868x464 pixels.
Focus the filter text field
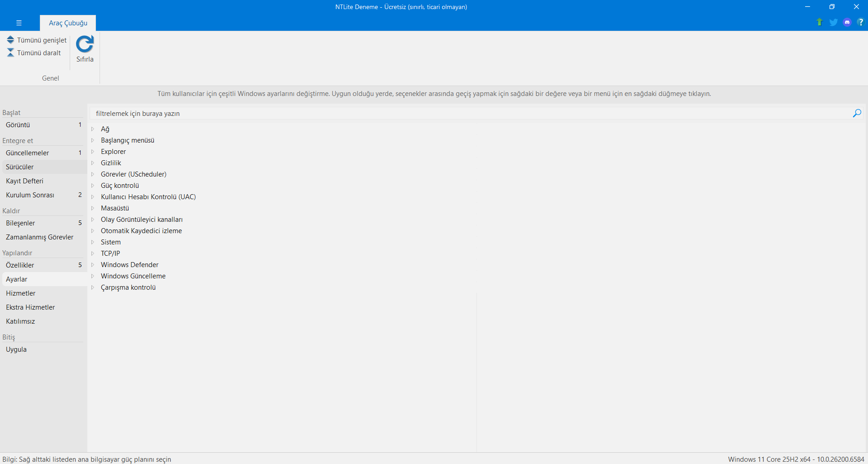click(471, 113)
